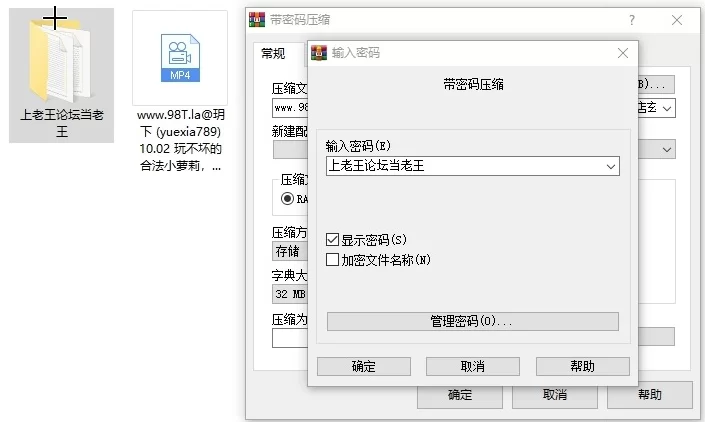Close the 带密码压缩 window
The height and width of the screenshot is (422, 705).
click(x=677, y=20)
